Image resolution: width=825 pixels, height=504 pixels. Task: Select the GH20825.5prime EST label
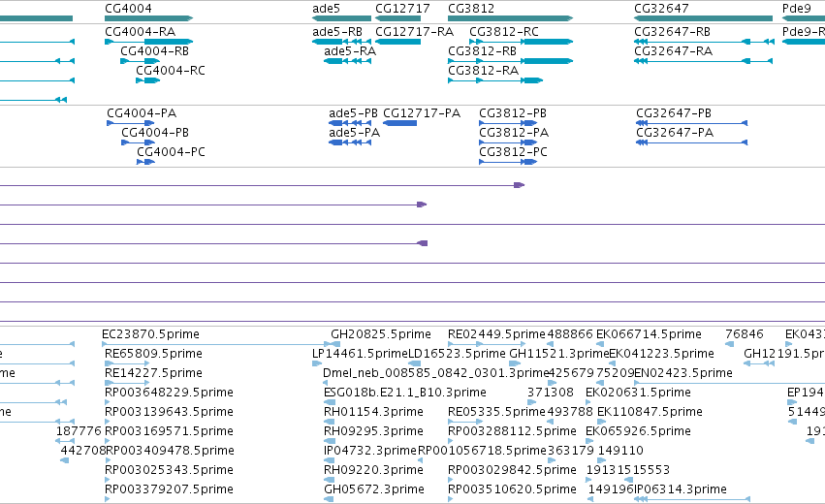380,334
